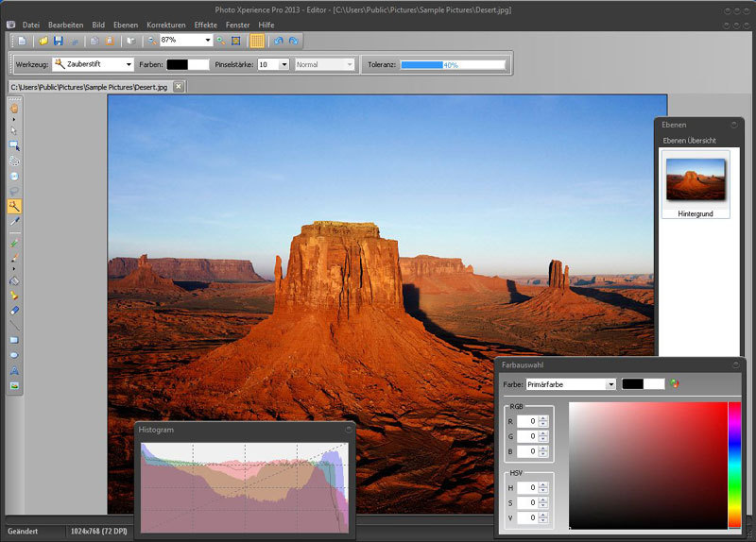Click the Copy icon in the toolbar
756x542 pixels.
[94, 41]
